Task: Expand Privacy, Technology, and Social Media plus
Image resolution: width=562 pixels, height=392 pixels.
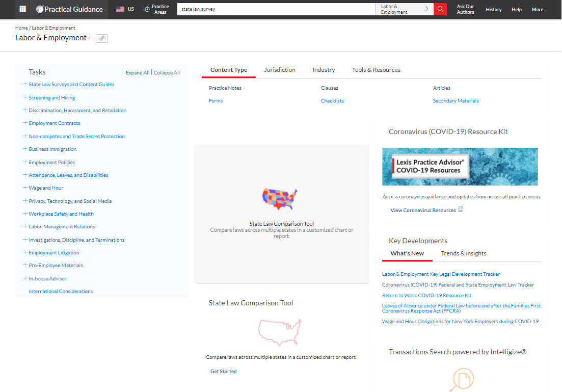Action: pos(25,200)
